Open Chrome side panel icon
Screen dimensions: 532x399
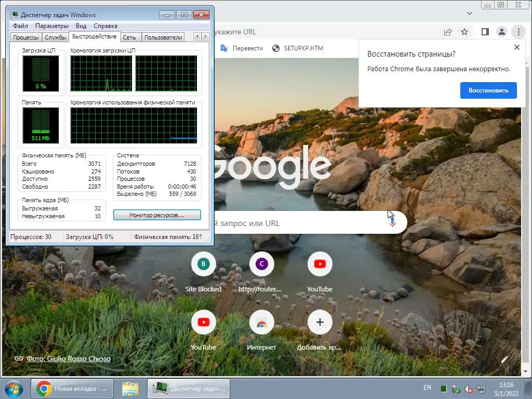pyautogui.click(x=485, y=32)
